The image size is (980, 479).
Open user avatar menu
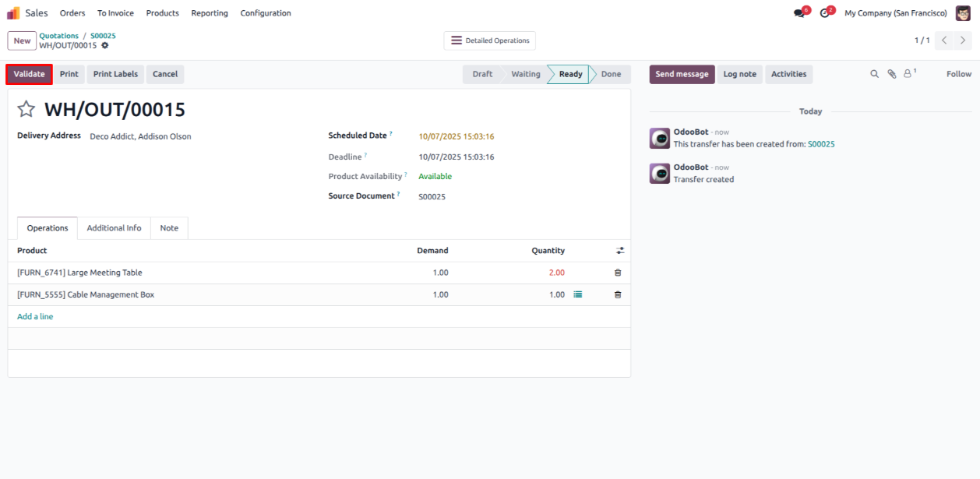[963, 13]
